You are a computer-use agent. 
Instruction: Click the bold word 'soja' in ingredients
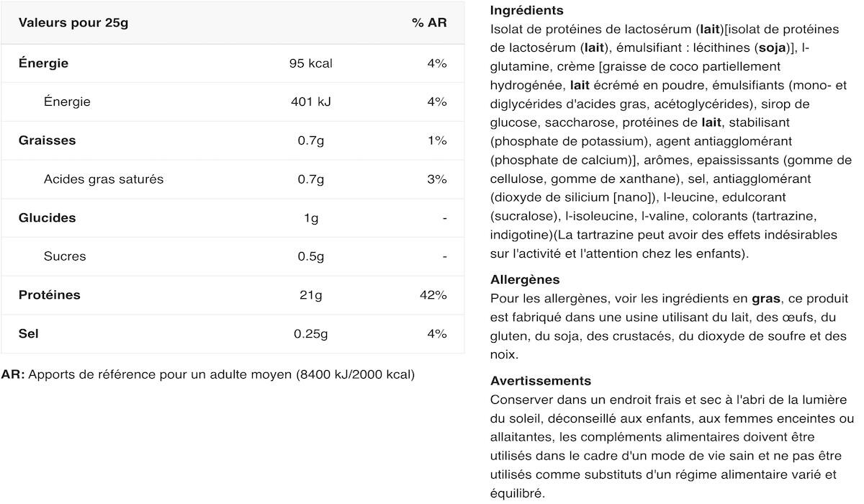773,48
